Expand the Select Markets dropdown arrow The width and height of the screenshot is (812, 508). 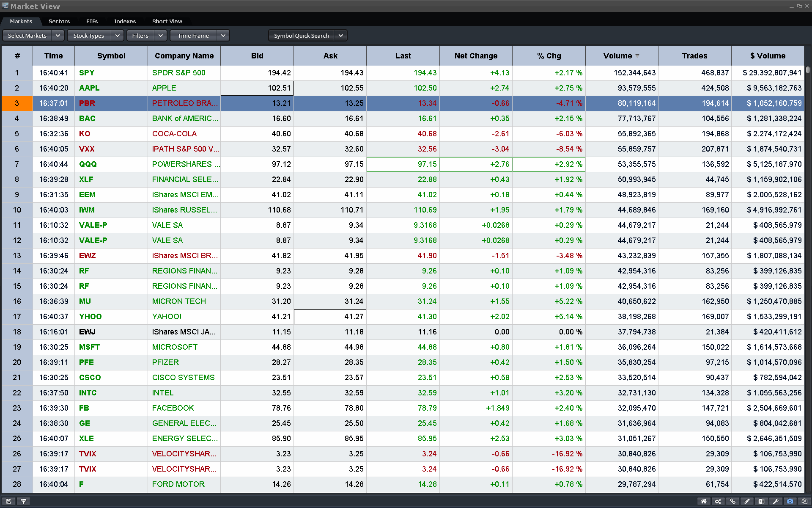click(58, 36)
